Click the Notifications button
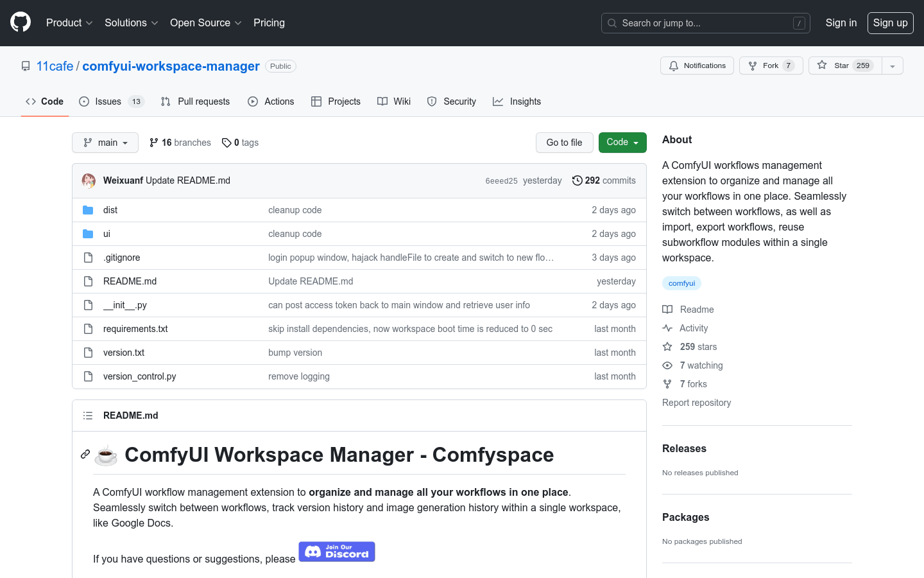 pyautogui.click(x=697, y=66)
